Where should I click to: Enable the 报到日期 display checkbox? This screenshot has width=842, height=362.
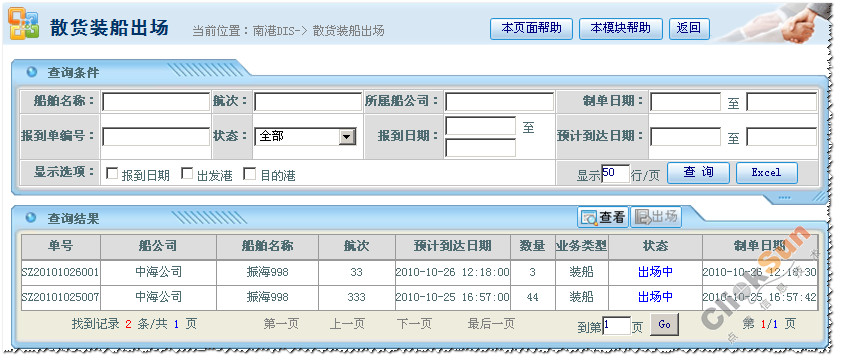tap(112, 173)
